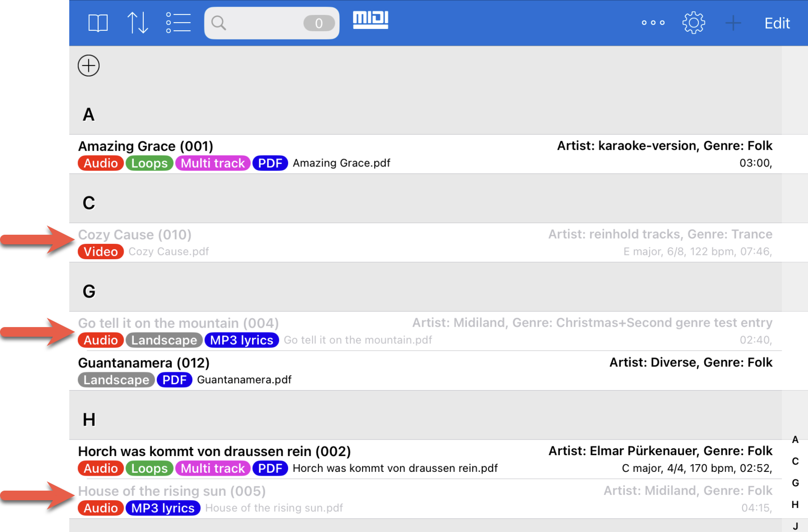Open the list view options icon
This screenshot has height=532, width=808.
point(178,23)
